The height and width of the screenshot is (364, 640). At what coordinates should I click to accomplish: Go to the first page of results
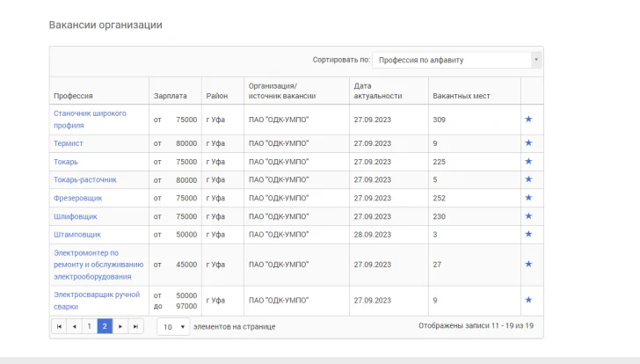point(59,326)
